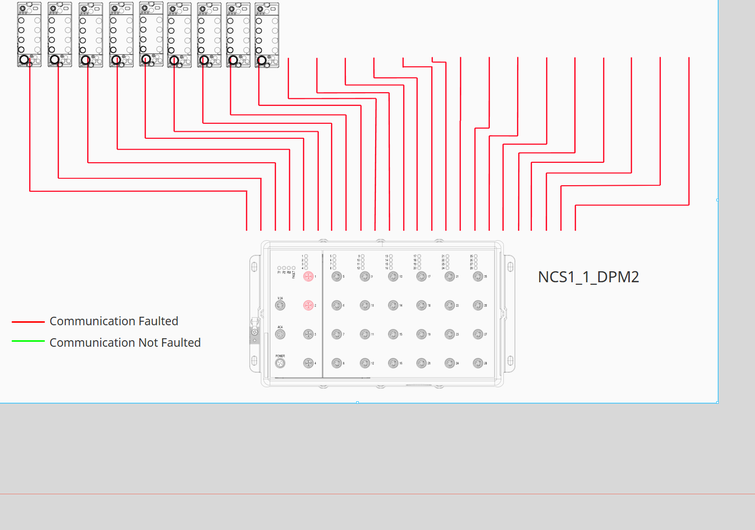This screenshot has width=755, height=530.
Task: Click port 5 connector on the DPM
Action: (x=337, y=276)
